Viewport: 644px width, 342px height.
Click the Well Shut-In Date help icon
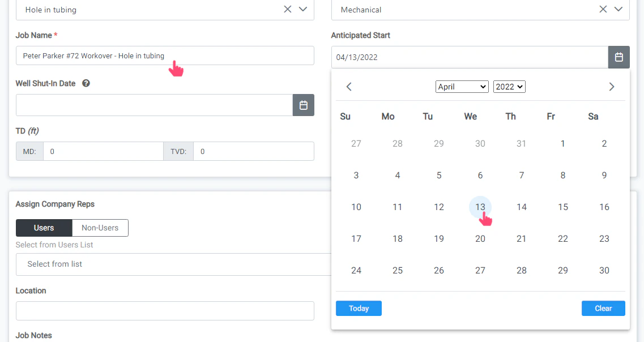point(85,83)
